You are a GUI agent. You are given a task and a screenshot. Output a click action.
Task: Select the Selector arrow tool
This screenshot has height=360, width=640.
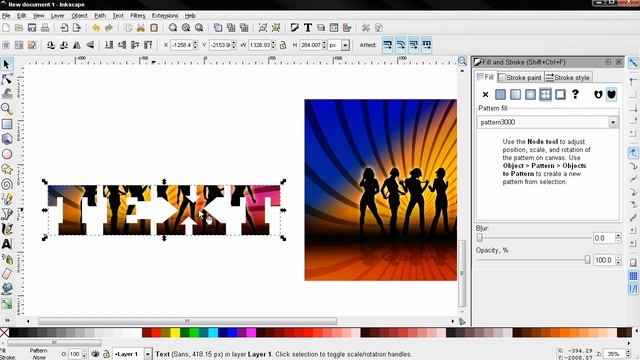pyautogui.click(x=7, y=64)
